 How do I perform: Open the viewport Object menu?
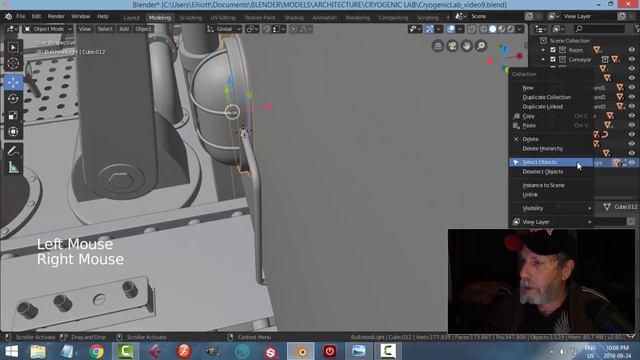tap(143, 29)
